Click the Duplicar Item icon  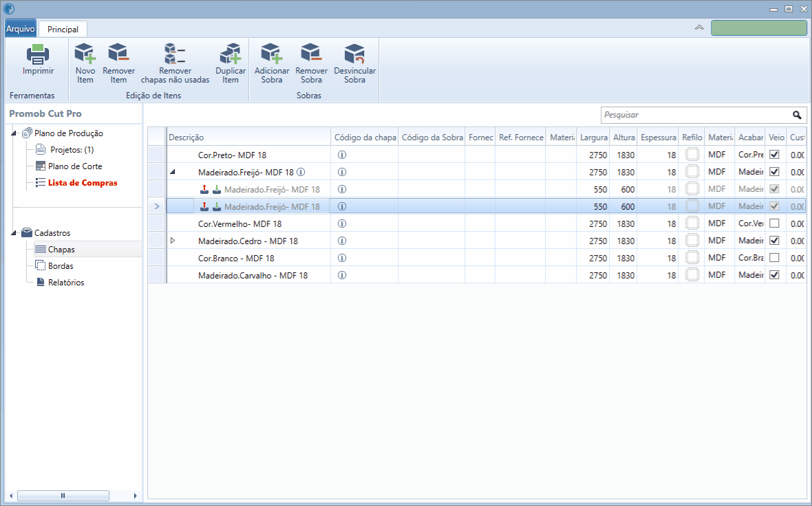pos(231,54)
